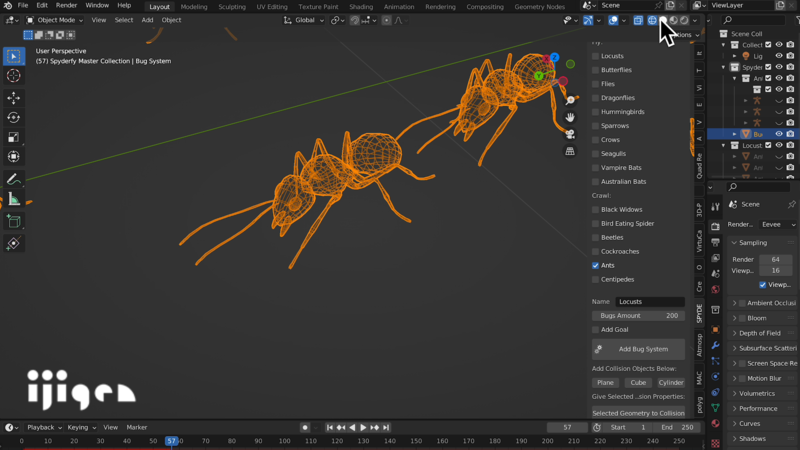Image resolution: width=800 pixels, height=450 pixels.
Task: Open the Add menu in viewport header
Action: (x=147, y=20)
